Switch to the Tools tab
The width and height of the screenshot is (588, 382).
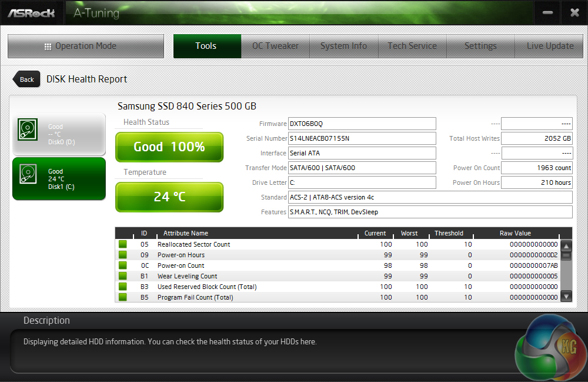[207, 46]
